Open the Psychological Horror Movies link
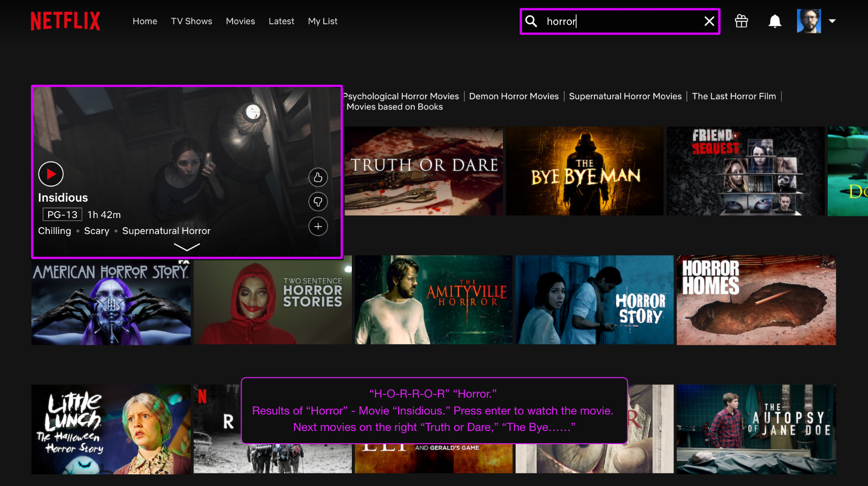 (401, 96)
